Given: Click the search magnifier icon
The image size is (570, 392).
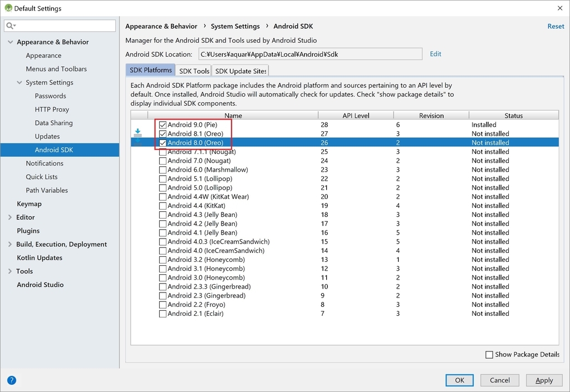Looking at the screenshot, I should tap(10, 26).
